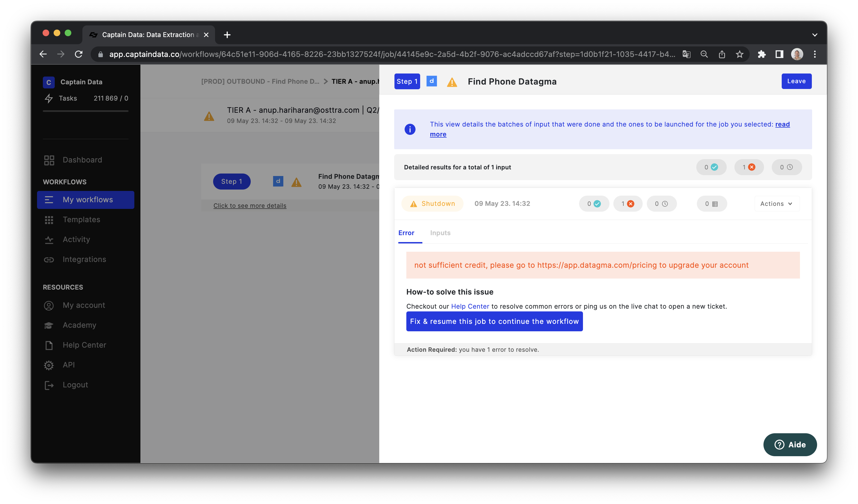Click the pending clock badge in Shutdown batch row
858x504 pixels.
661,203
